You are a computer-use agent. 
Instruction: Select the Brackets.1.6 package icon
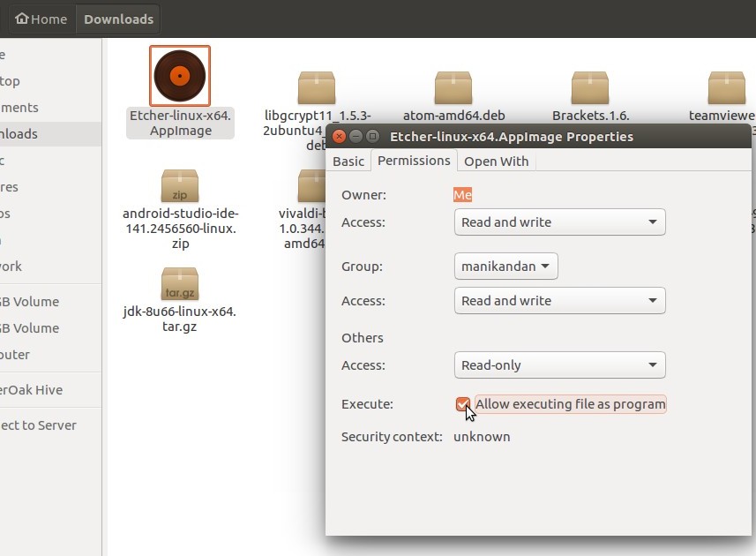coord(590,87)
